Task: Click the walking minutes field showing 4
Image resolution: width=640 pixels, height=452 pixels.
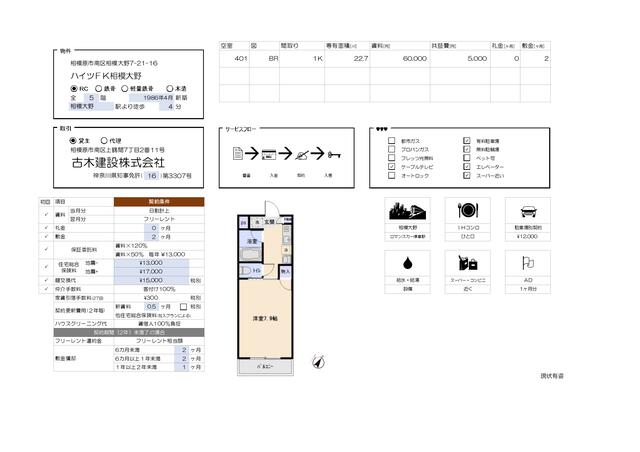Action: point(167,106)
